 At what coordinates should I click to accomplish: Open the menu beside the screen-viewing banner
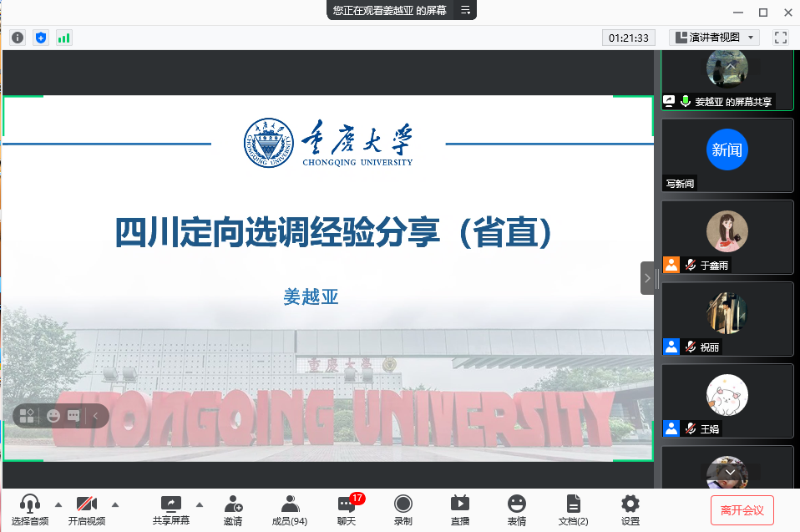[466, 11]
